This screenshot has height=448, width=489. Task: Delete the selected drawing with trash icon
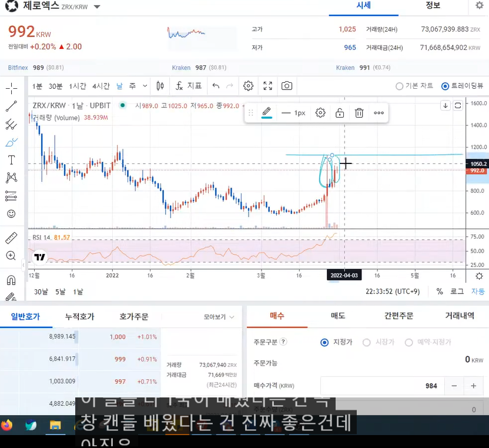(x=359, y=113)
